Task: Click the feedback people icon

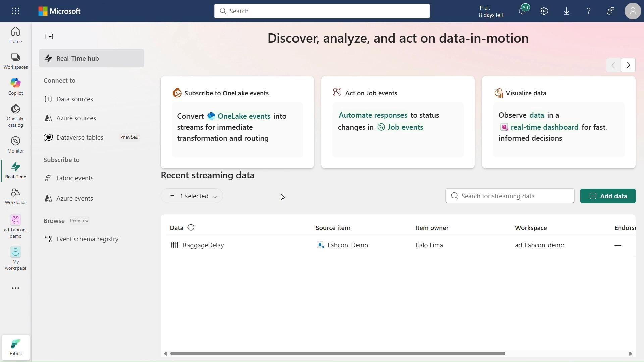Action: click(610, 11)
